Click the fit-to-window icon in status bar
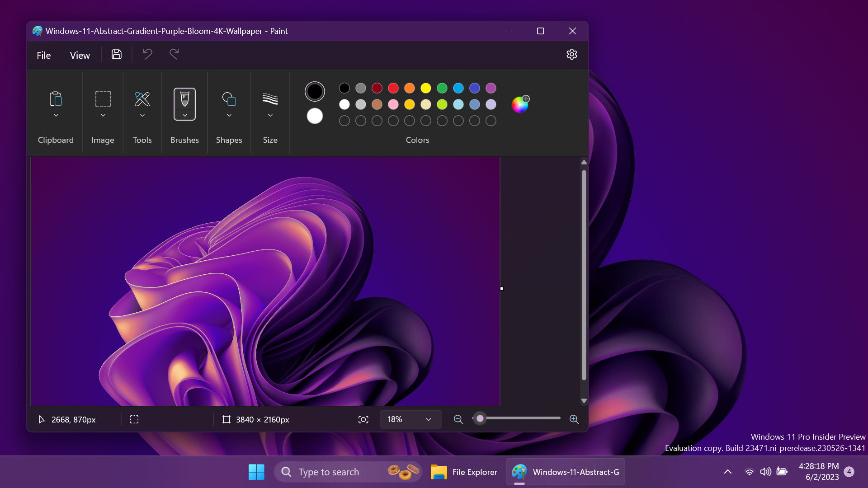 (363, 420)
